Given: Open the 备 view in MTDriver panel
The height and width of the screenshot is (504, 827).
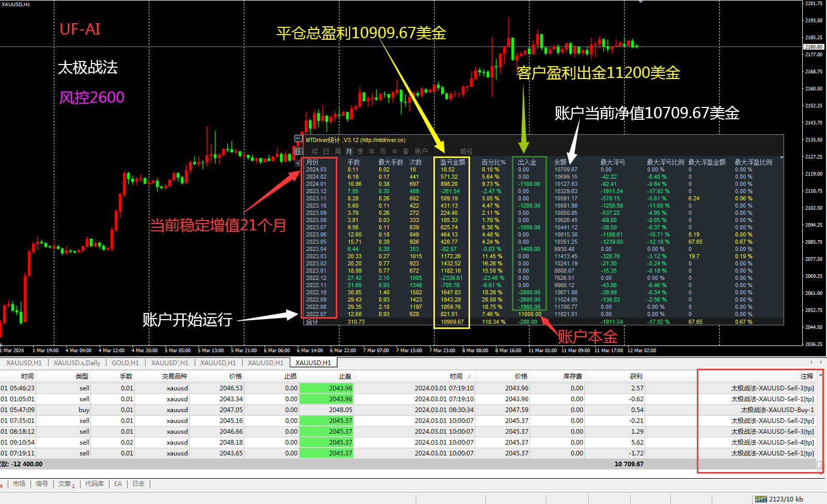Looking at the screenshot, I should pyautogui.click(x=405, y=151).
